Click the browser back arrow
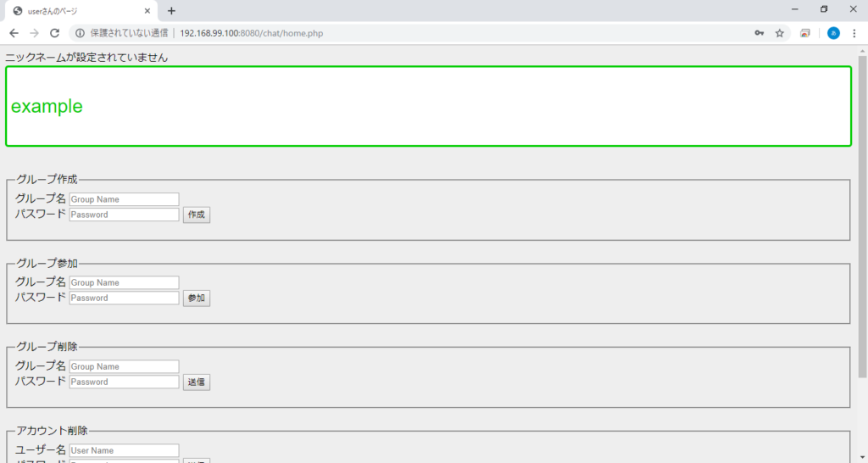 14,33
